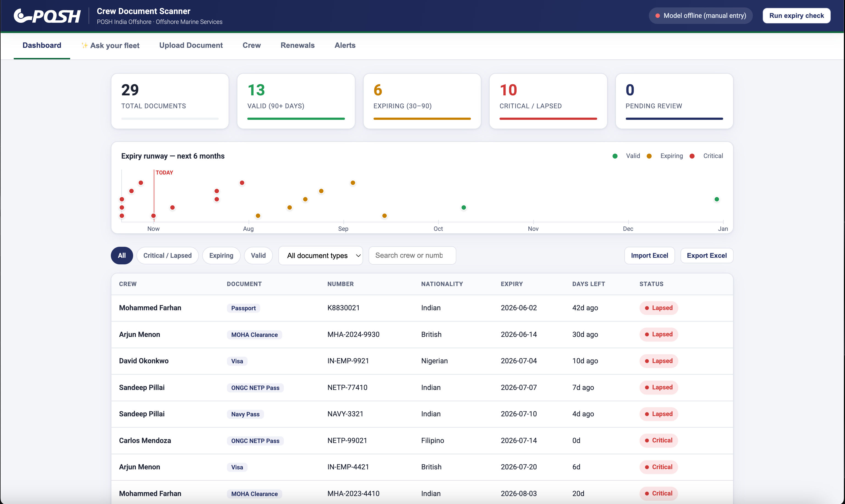Click the Visa tag for IN-EMP-9921
Screen dimensions: 845x504
coord(237,361)
